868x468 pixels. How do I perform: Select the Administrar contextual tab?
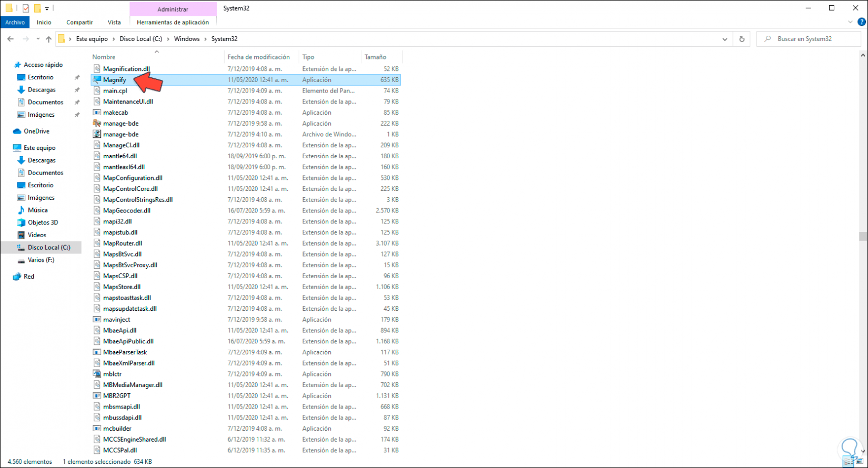173,9
